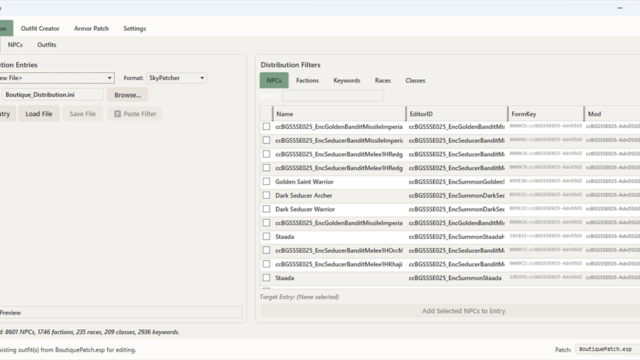This screenshot has width=640, height=360.
Task: Check the EncSeducerBanditMelee1HOrcM row checkbox
Action: click(x=267, y=250)
